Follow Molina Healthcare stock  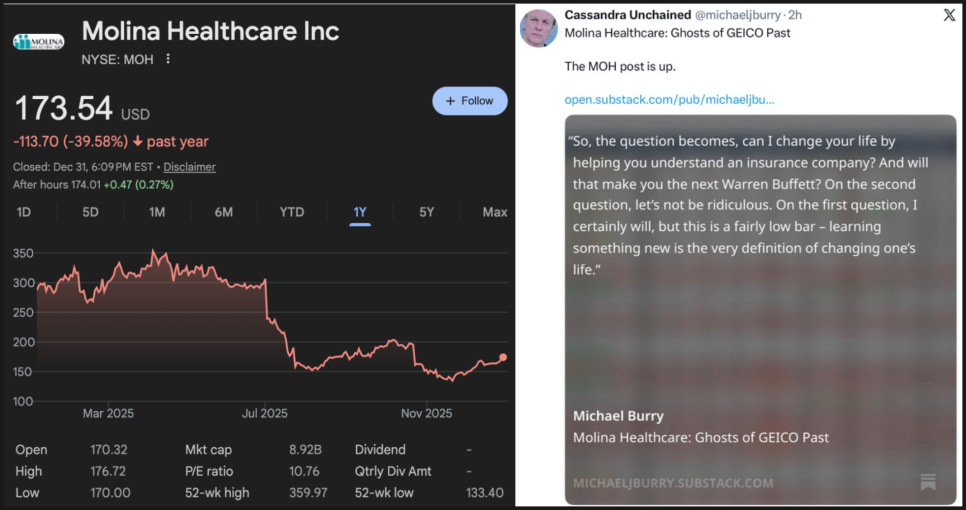[469, 101]
